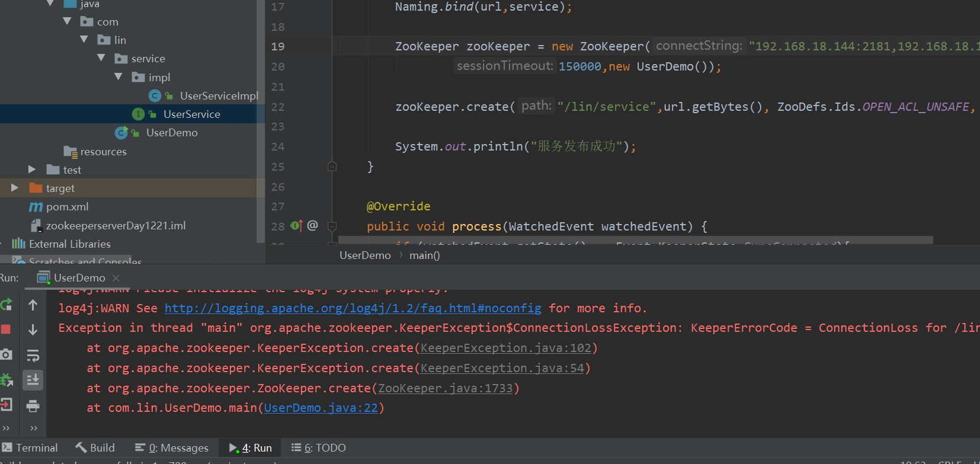Click UserDemo in editor breadcrumb
980x464 pixels.
[x=365, y=255]
